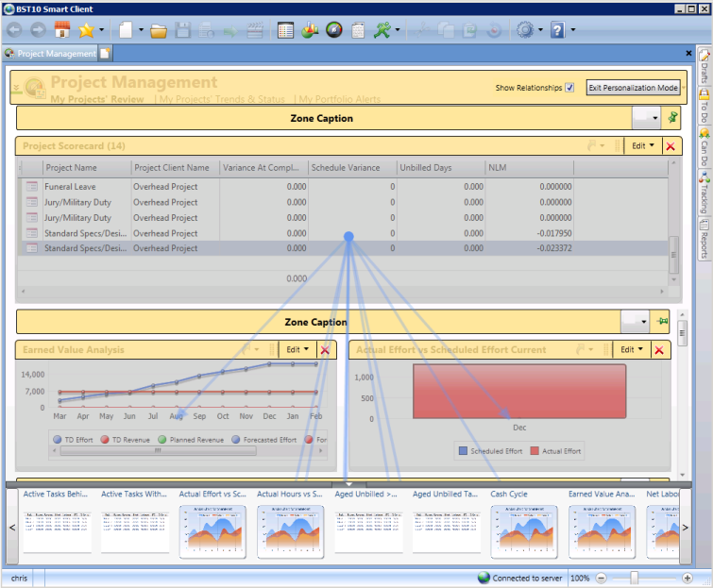The image size is (713, 588).
Task: Click the compass icon in the toolbar
Action: [x=333, y=30]
